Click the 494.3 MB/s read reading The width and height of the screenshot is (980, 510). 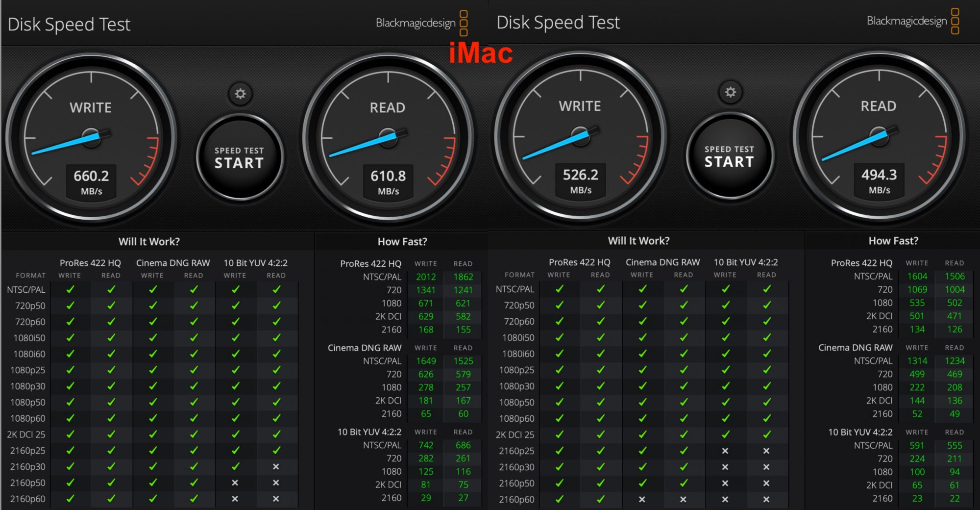click(879, 181)
